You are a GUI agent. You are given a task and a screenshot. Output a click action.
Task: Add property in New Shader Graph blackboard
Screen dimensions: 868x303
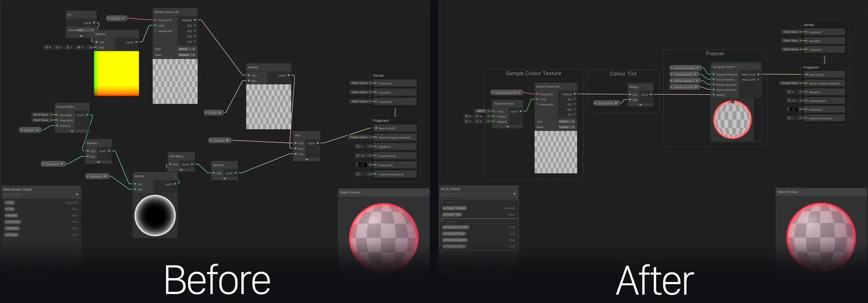tap(77, 194)
